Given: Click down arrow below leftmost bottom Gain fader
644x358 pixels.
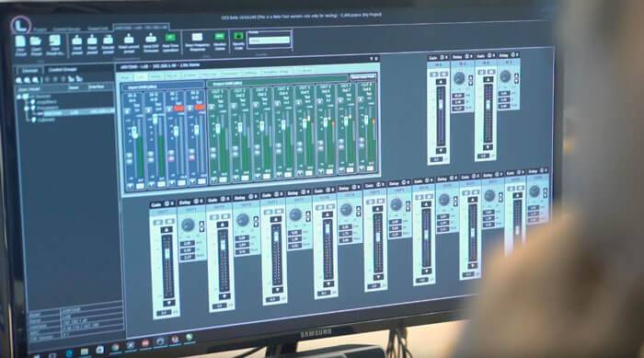Looking at the screenshot, I should (168, 304).
